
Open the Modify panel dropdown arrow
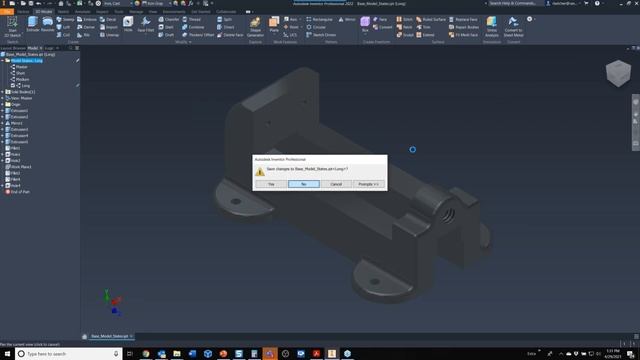(190, 42)
